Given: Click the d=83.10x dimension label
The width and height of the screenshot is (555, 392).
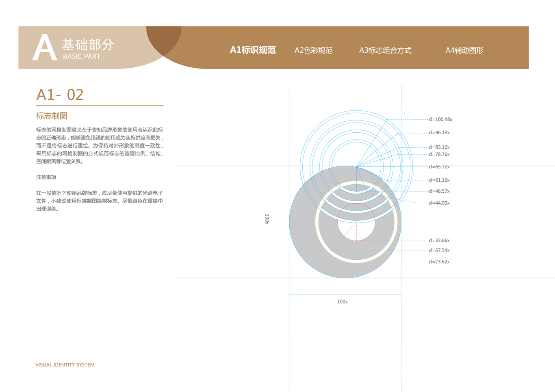Looking at the screenshot, I should [x=439, y=147].
